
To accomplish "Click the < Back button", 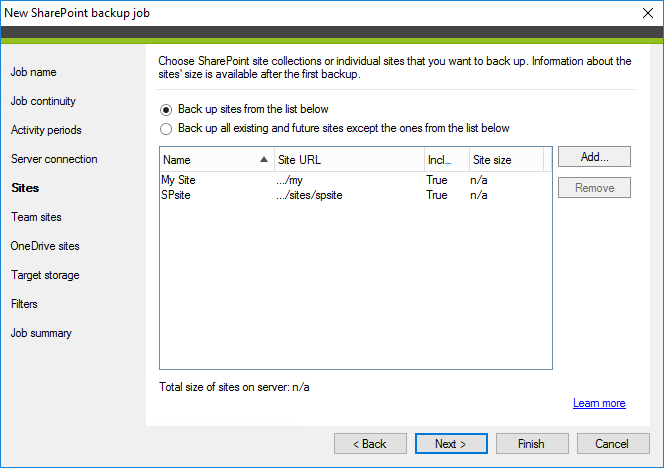I will click(370, 444).
